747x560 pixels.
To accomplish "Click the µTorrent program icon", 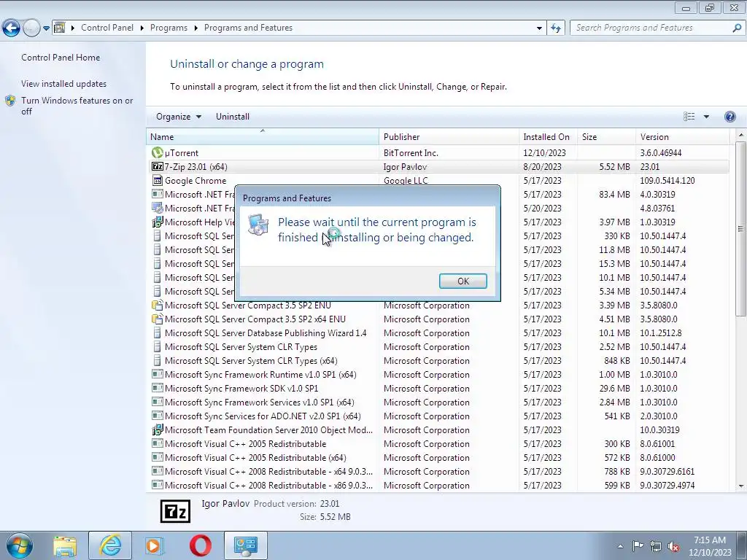I will (158, 153).
